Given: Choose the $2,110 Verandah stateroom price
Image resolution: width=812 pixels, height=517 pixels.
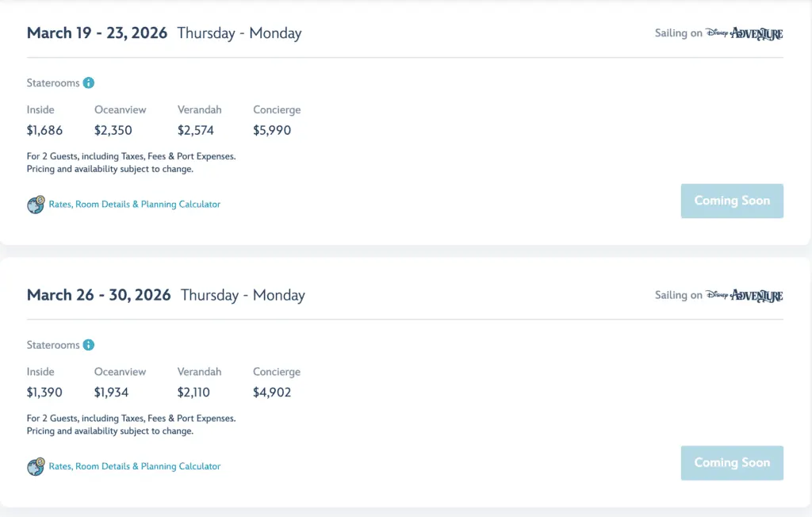Looking at the screenshot, I should 194,392.
